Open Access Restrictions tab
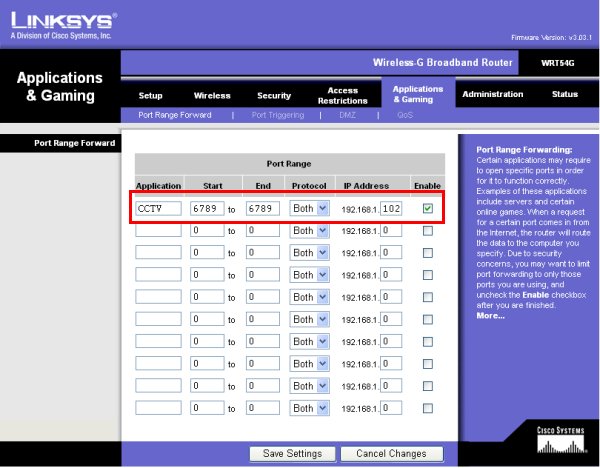The image size is (600, 468). 342,95
